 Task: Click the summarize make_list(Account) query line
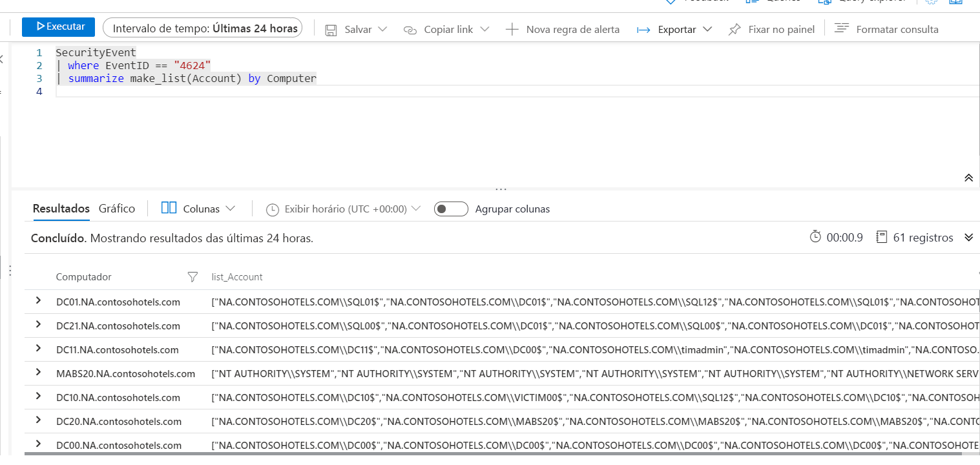tap(186, 78)
